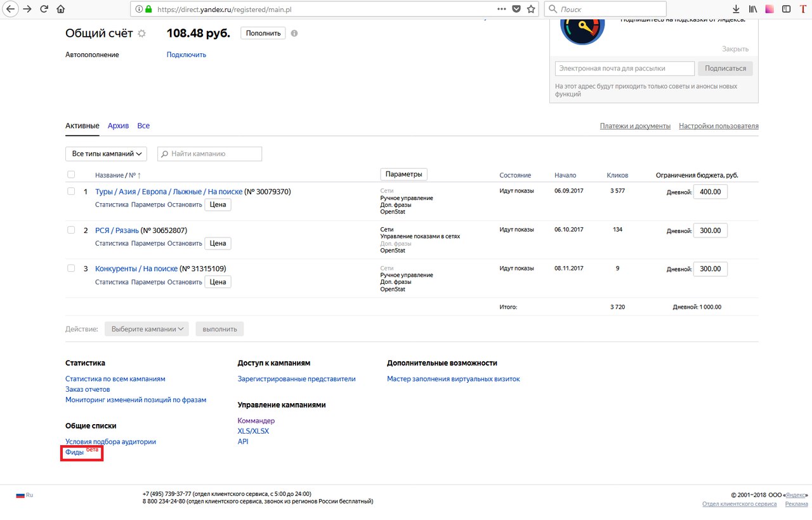812x520 pixels.
Task: Open Статистика for РСЯ / Рязань campaign
Action: click(x=112, y=243)
